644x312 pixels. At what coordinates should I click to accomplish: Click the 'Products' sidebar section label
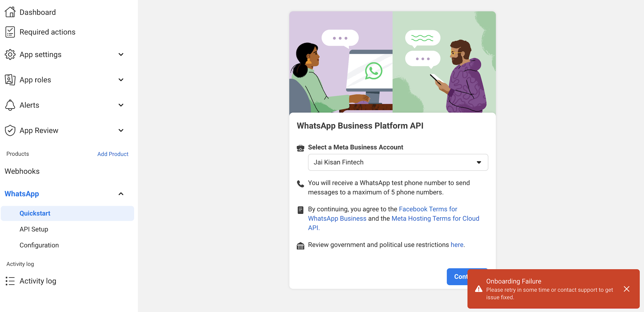18,154
